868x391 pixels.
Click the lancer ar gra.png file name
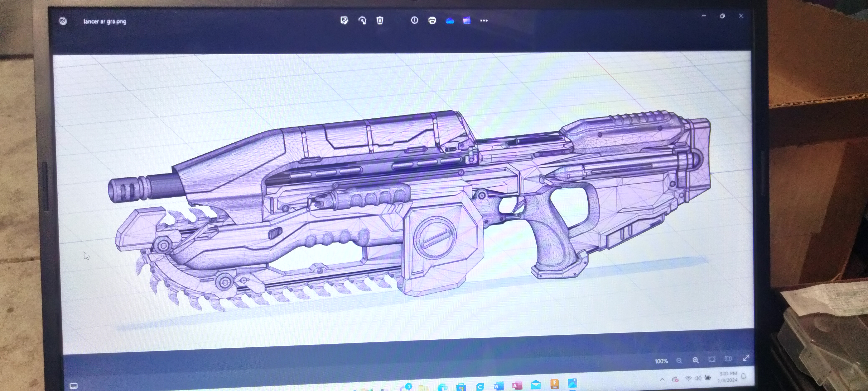pos(105,22)
